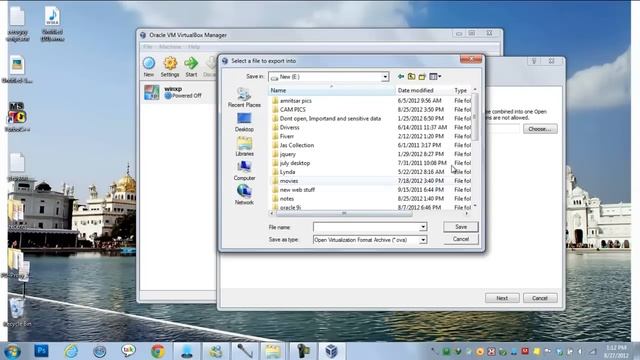The image size is (640, 360).
Task: Select 'Dont open, Importand and sensitive data' folder
Action: pyautogui.click(x=330, y=119)
